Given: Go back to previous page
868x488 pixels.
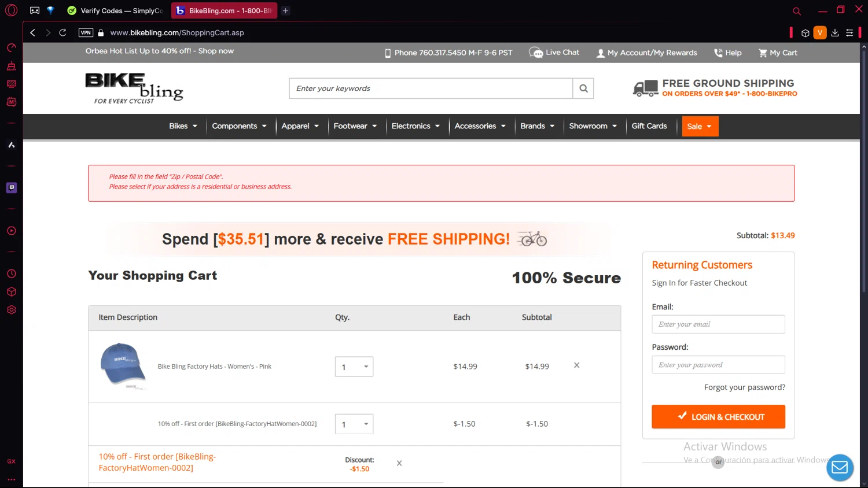Looking at the screenshot, I should pos(32,32).
